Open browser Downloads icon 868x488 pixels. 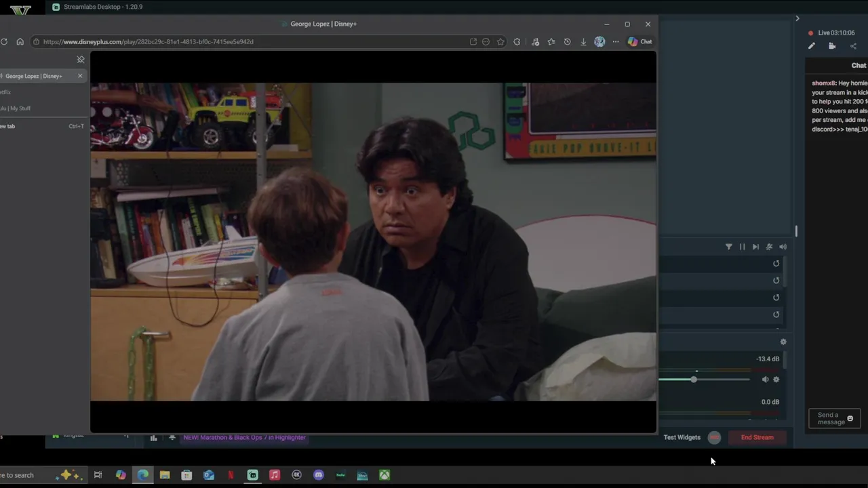tap(583, 41)
